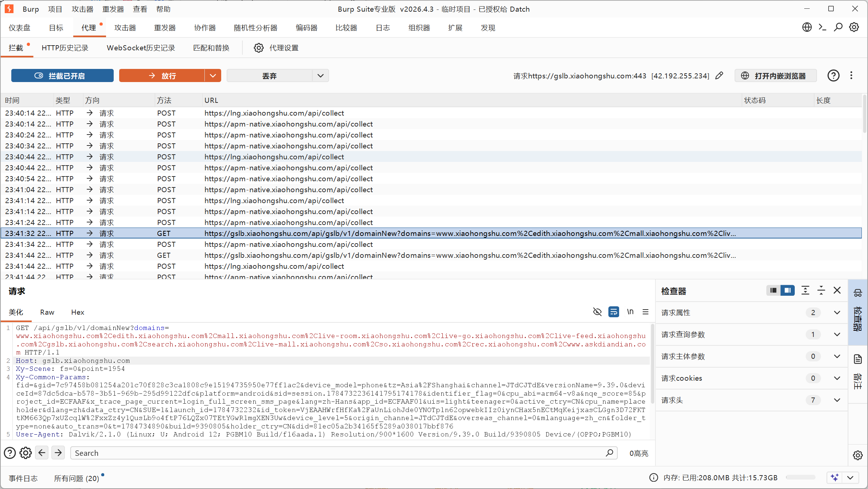
Task: Toggle word wrap in request editor
Action: pos(614,312)
